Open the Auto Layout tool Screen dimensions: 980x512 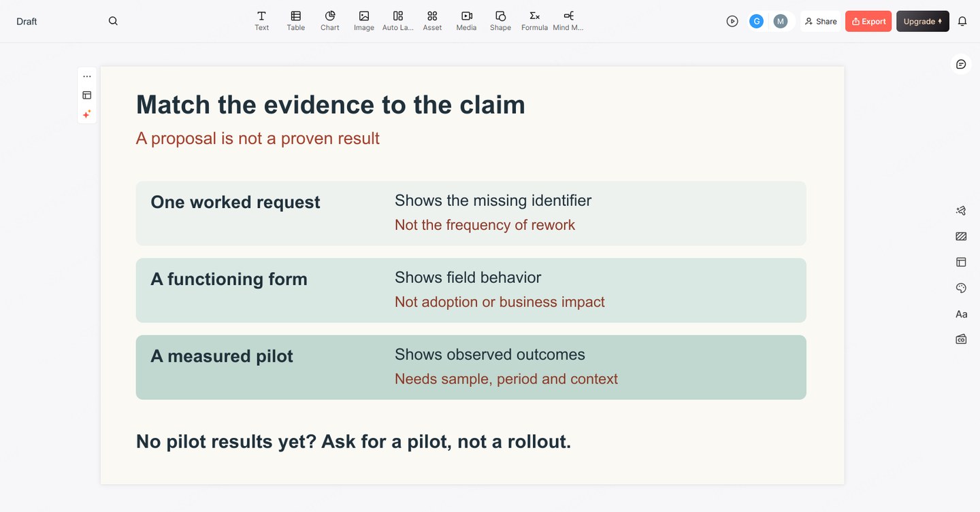(x=398, y=21)
